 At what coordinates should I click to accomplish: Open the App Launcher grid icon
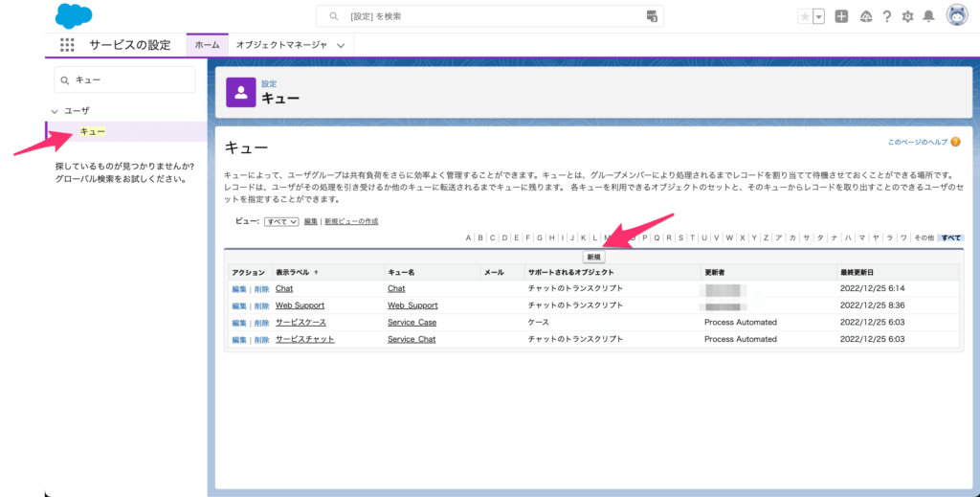coord(67,45)
